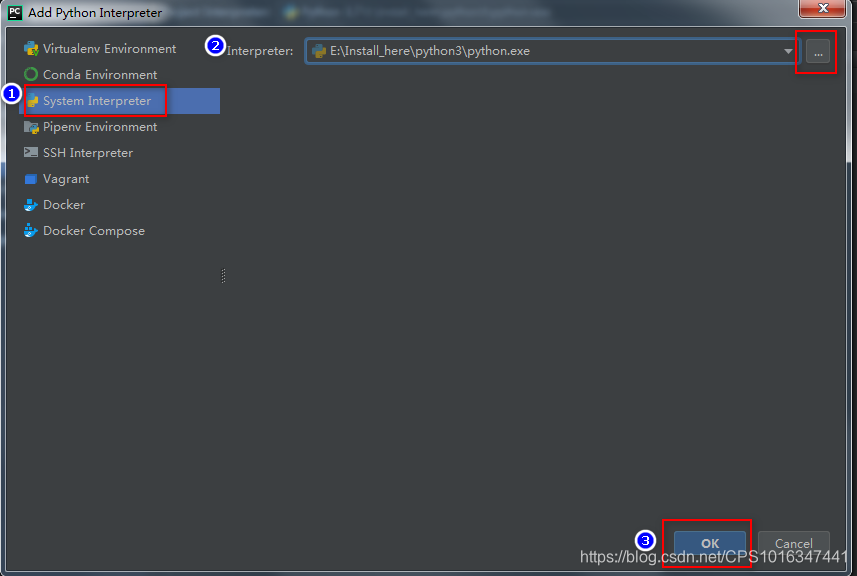857x576 pixels.
Task: Close the Add Python Interpreter dialog
Action: [x=823, y=10]
